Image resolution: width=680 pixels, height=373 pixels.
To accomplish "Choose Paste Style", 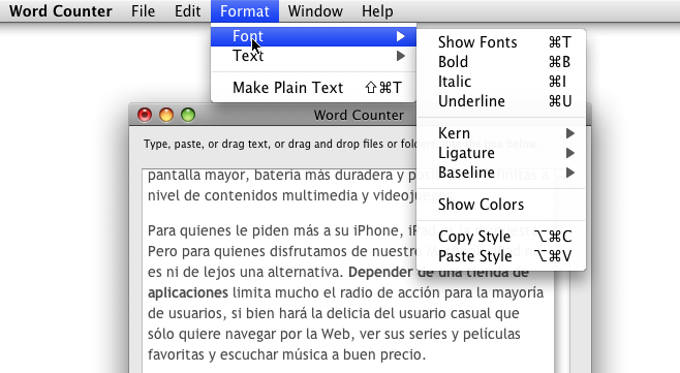I will click(x=501, y=256).
